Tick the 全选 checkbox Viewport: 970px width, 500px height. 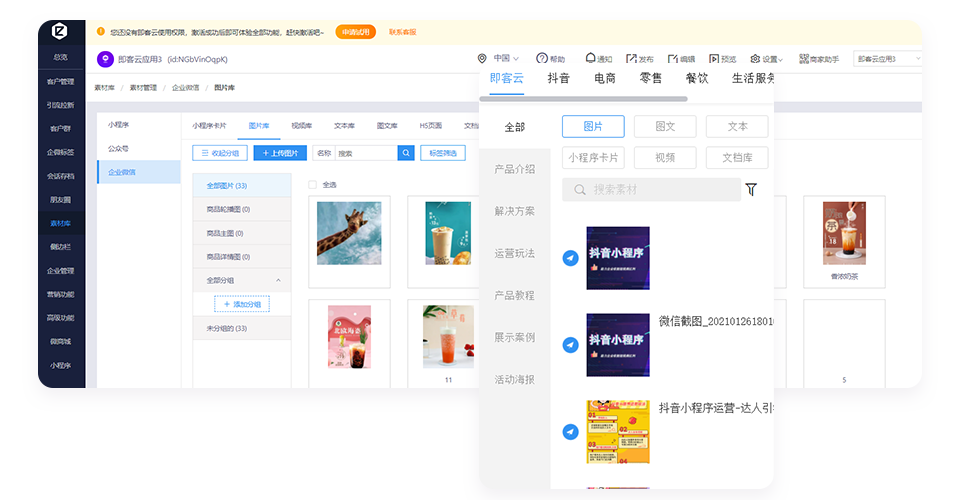coord(313,185)
